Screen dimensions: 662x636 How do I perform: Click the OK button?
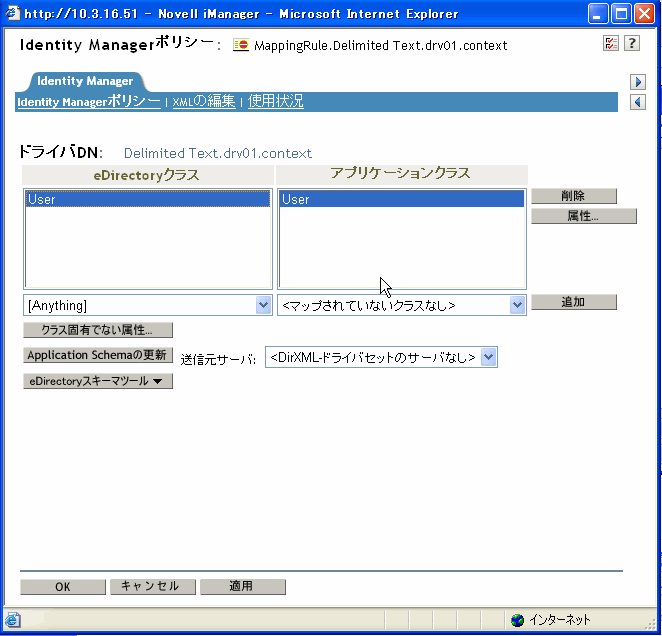point(63,587)
